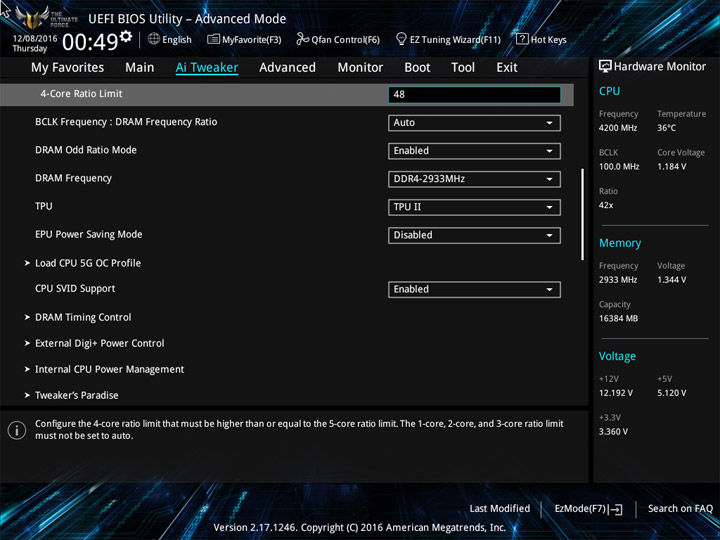Click the 4-Core Ratio Limit label
This screenshot has width=720, height=540.
click(81, 94)
